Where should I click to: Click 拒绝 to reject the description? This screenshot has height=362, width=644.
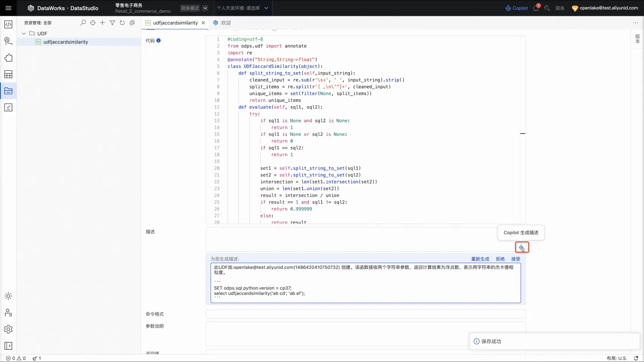[x=500, y=259]
